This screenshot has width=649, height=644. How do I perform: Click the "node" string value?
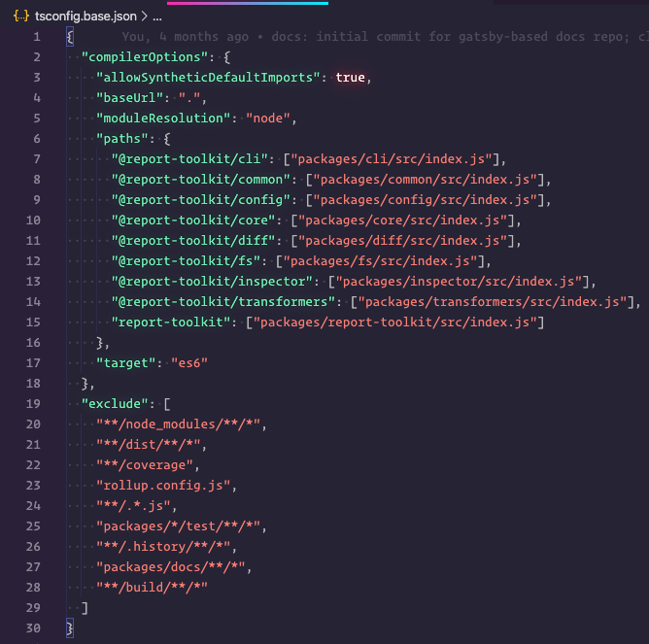point(268,118)
